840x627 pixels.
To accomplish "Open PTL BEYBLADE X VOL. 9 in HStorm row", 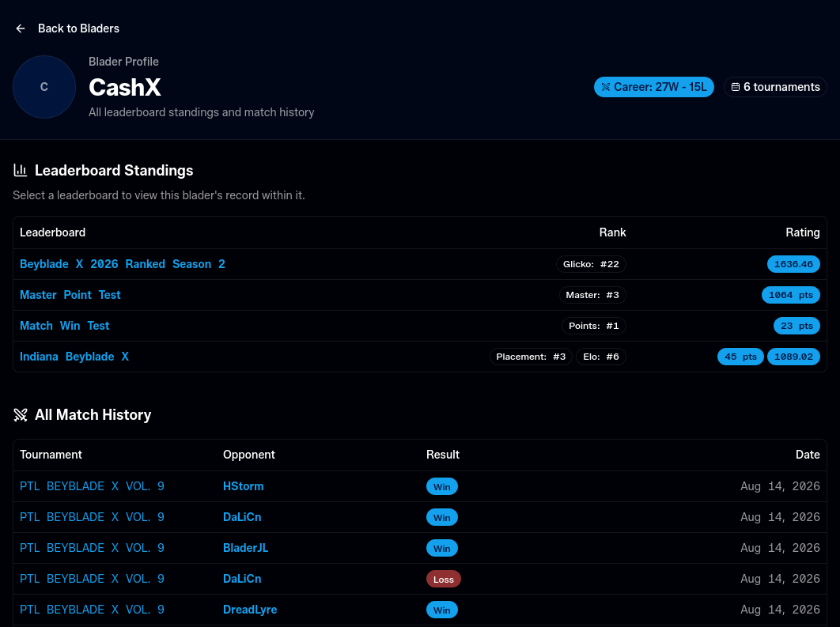I will pos(92,486).
